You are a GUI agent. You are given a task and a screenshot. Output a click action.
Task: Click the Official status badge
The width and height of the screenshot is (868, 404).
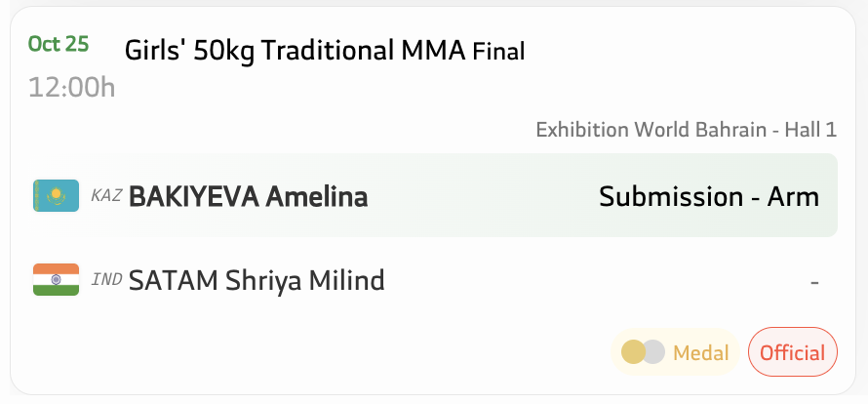point(792,352)
